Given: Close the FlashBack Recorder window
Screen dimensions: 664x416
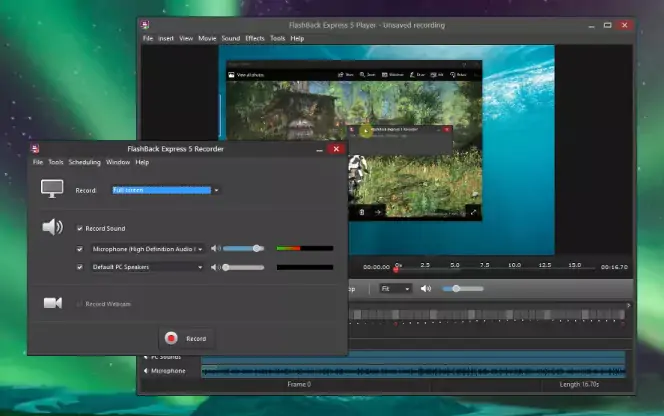Looking at the screenshot, I should coord(336,149).
